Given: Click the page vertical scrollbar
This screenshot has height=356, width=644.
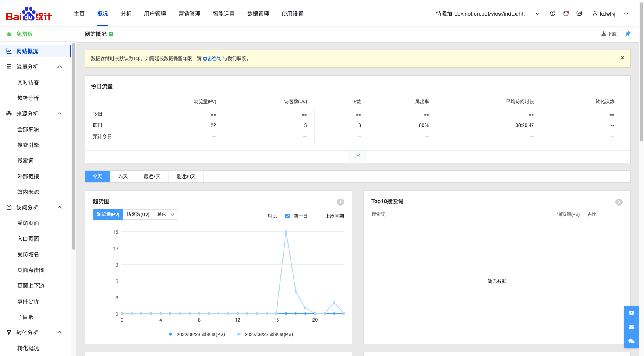Looking at the screenshot, I should pos(642,72).
